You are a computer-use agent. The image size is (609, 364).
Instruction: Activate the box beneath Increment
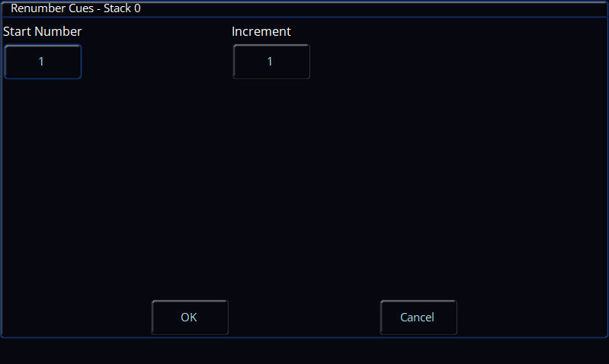tap(271, 62)
